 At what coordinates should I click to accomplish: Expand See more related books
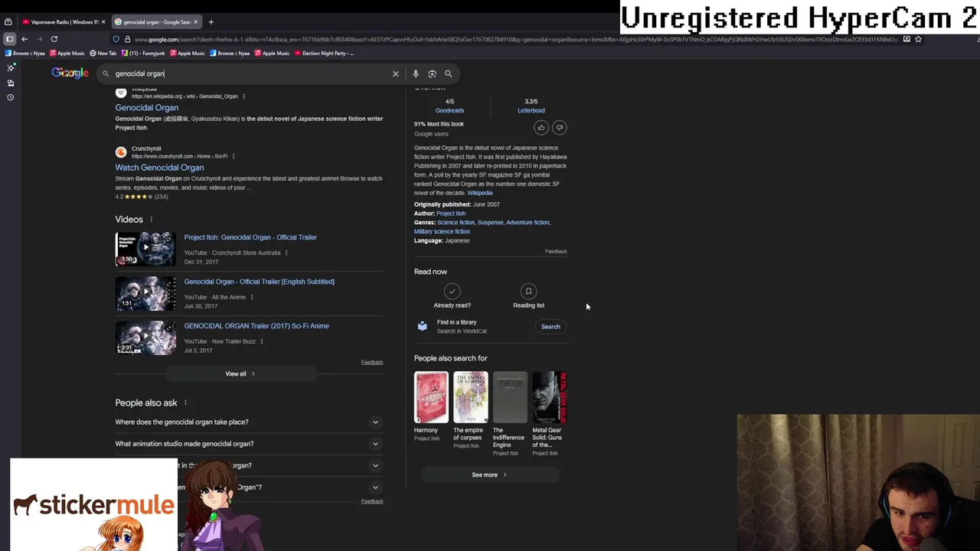pos(489,474)
